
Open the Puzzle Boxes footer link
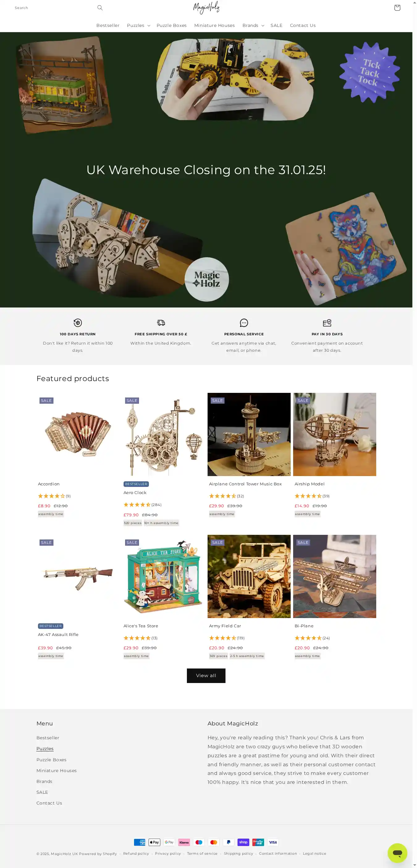pyautogui.click(x=52, y=759)
